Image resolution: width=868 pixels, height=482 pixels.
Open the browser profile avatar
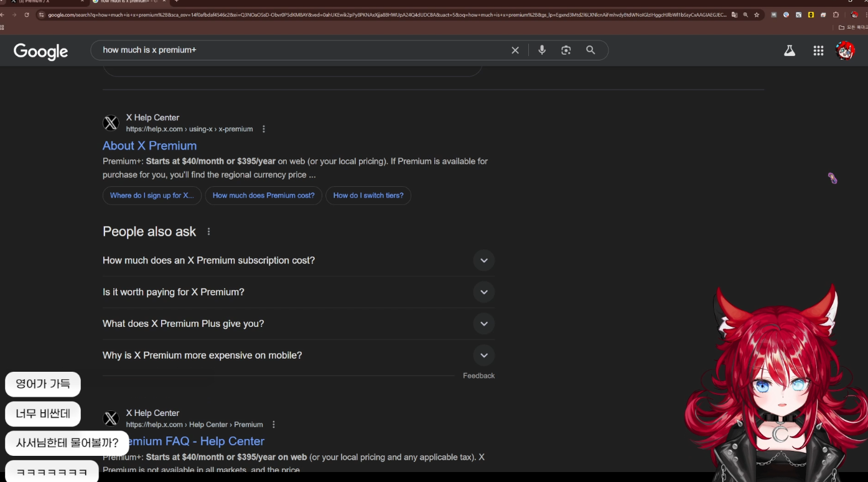tap(855, 14)
